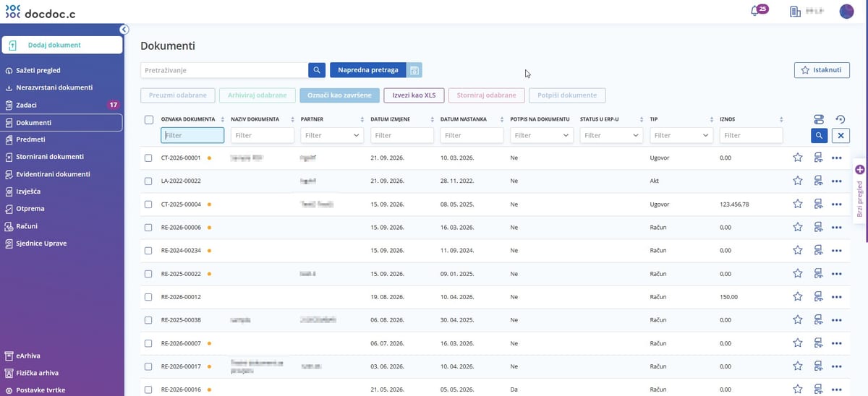Click the reset history icon above the table

[840, 119]
